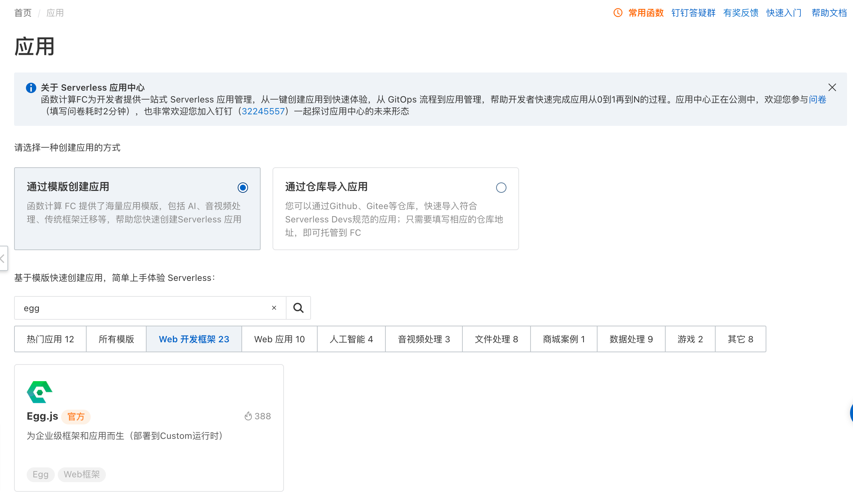
Task: Open the 常用函数 link
Action: click(x=646, y=13)
